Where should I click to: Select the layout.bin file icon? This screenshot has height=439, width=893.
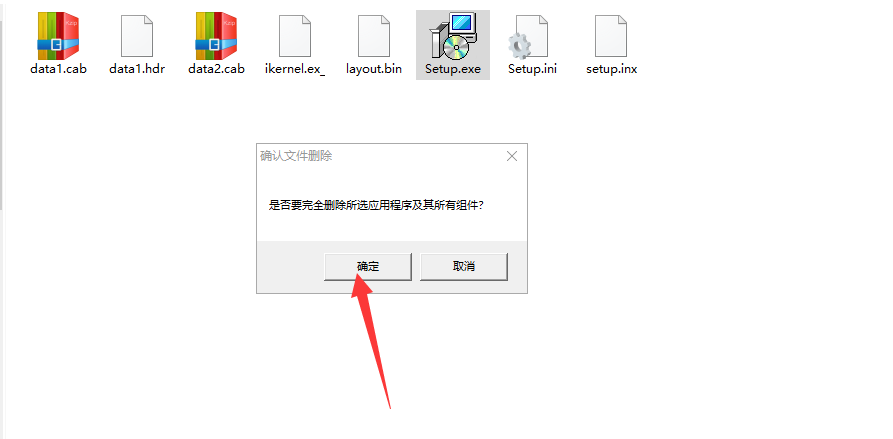(x=374, y=36)
